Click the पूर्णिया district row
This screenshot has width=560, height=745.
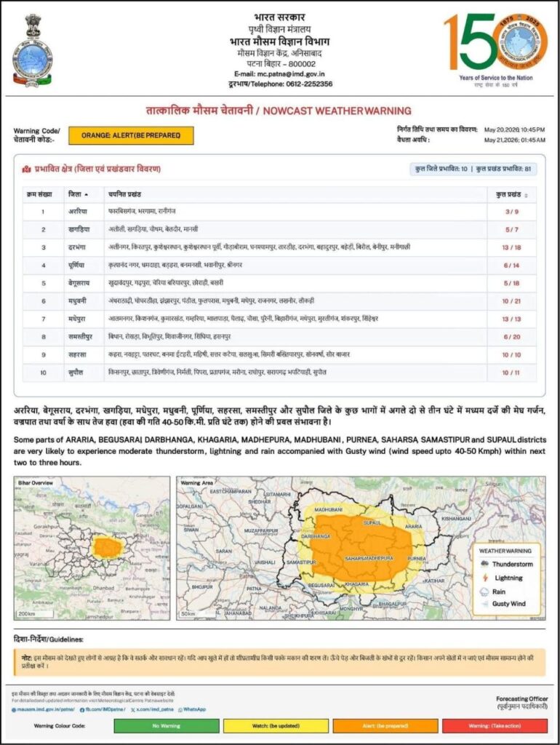click(x=280, y=265)
